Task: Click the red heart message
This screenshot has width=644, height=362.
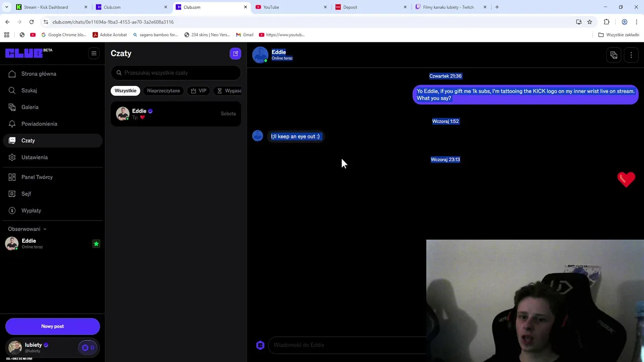Action: (626, 179)
